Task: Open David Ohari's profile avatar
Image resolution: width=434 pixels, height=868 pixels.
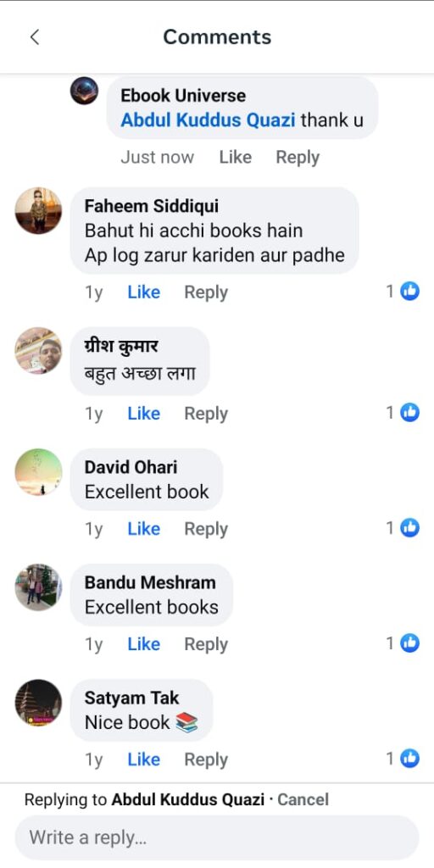Action: click(38, 471)
